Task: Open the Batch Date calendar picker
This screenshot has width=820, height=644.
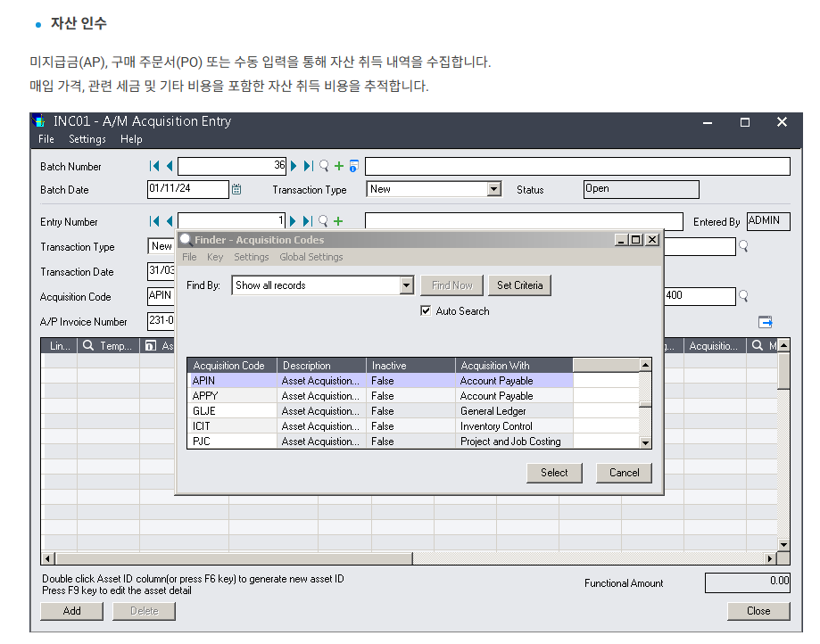Action: (236, 189)
